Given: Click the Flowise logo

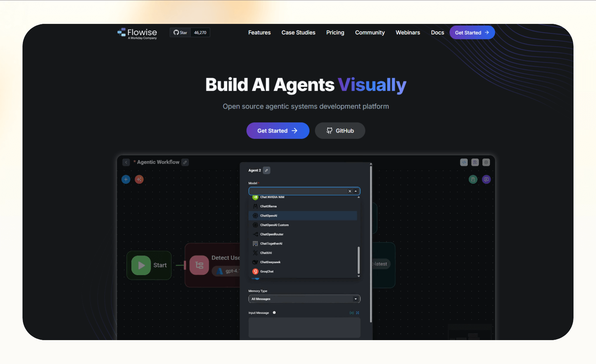Looking at the screenshot, I should [137, 33].
